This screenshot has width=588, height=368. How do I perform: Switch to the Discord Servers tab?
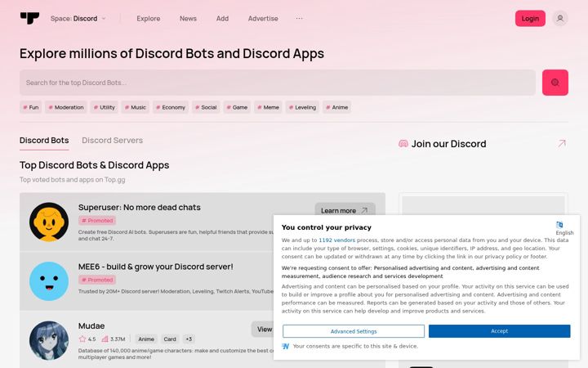coord(112,141)
